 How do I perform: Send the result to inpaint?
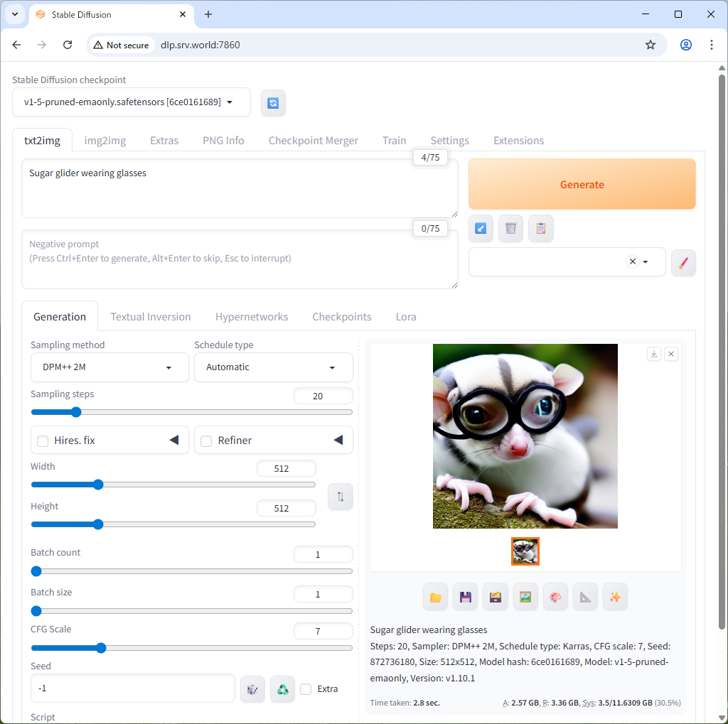(555, 597)
